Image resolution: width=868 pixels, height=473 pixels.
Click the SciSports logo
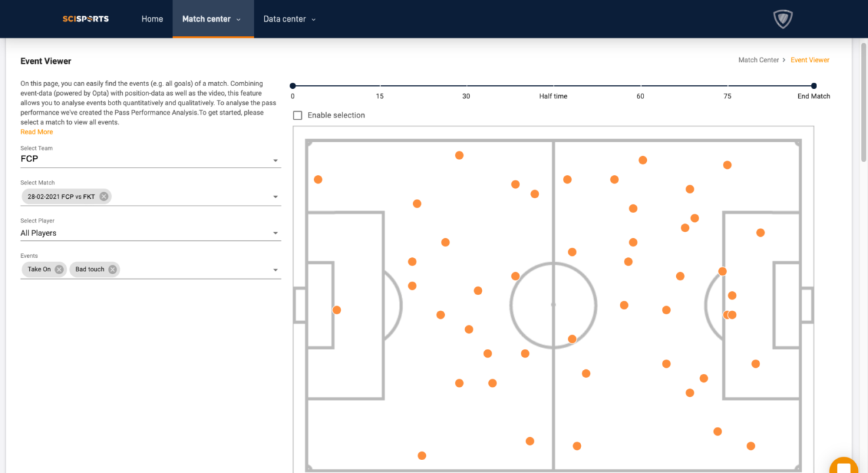click(x=85, y=19)
